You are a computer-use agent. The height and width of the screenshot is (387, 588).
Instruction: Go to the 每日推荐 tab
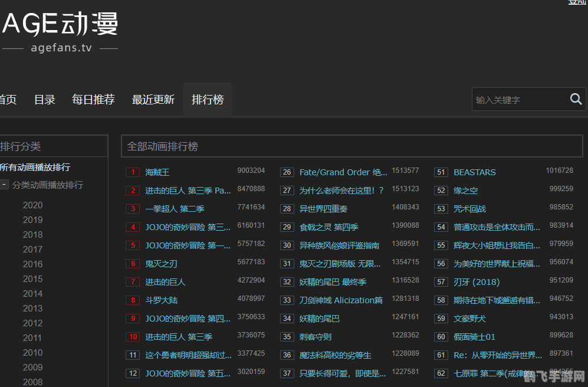pos(93,100)
